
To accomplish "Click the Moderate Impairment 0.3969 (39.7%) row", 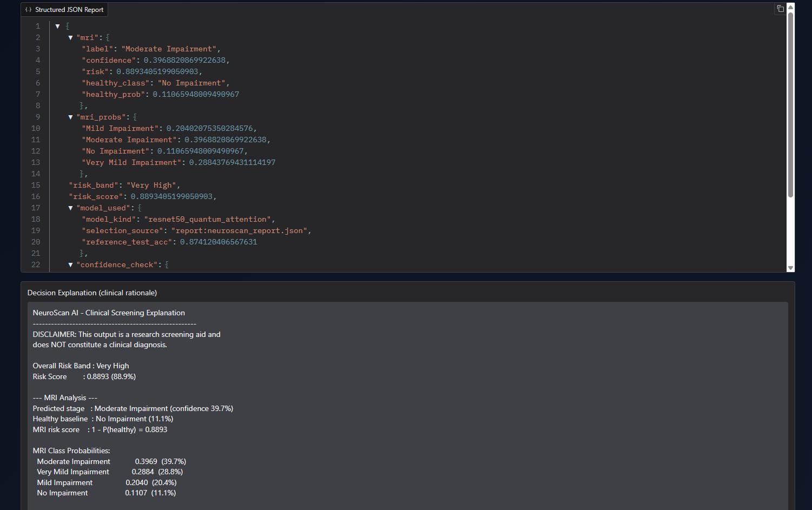I will pyautogui.click(x=111, y=461).
